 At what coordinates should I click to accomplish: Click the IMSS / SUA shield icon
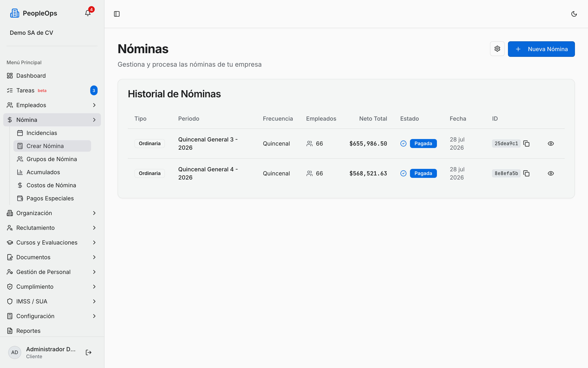(x=10, y=301)
